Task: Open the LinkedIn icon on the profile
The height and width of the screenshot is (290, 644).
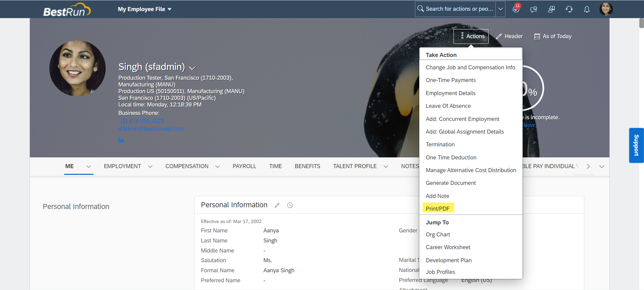Action: coord(121,140)
